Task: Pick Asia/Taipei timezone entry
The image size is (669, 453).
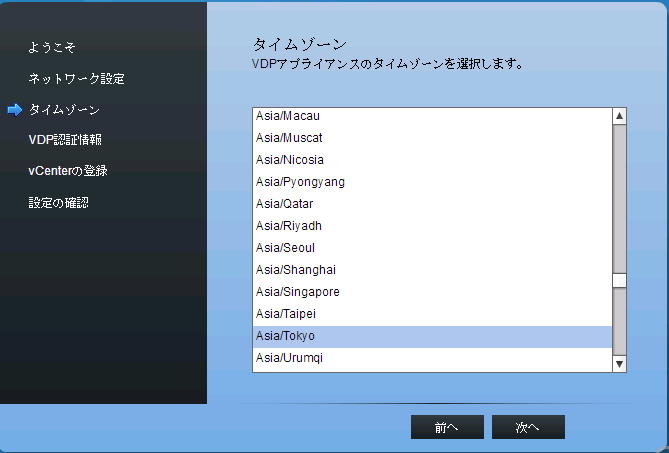Action: [432, 314]
